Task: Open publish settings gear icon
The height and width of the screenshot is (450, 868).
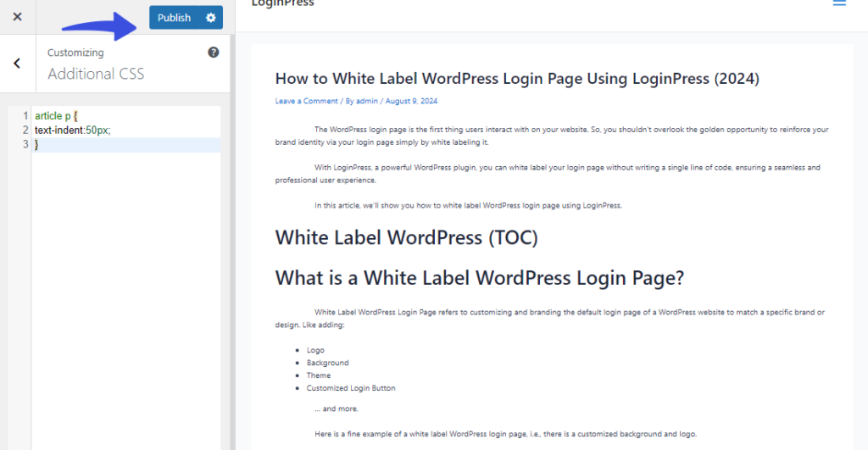Action: pos(211,18)
